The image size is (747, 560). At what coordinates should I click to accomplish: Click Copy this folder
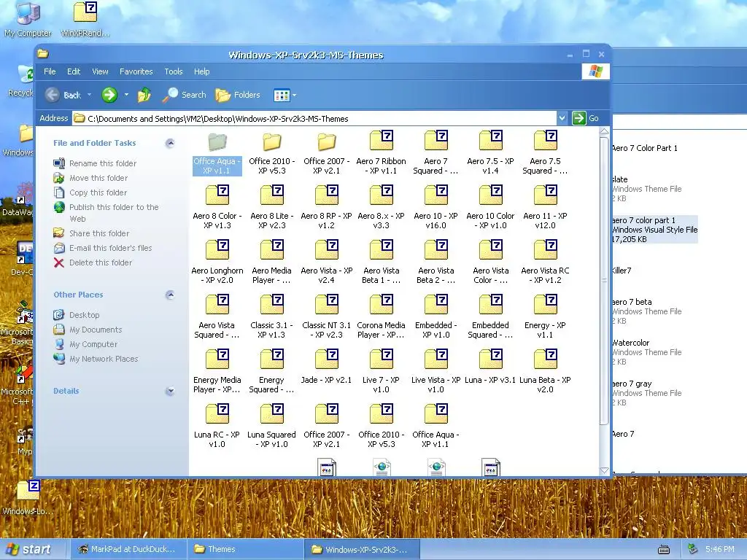[x=90, y=192]
